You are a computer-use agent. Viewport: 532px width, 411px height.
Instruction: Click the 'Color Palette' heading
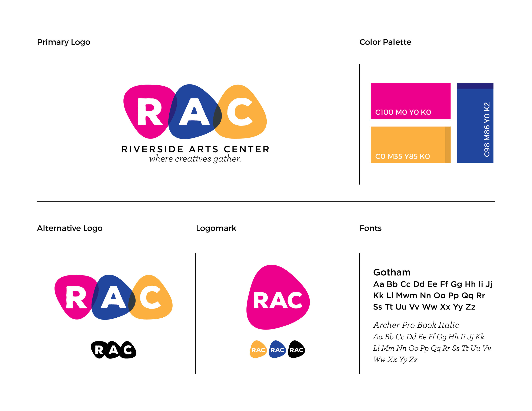[x=385, y=42]
